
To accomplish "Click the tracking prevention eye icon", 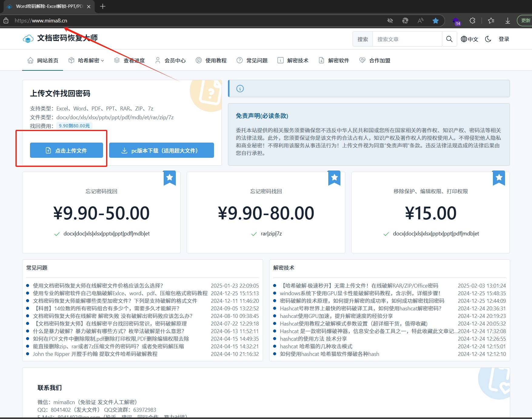I will click(x=390, y=21).
